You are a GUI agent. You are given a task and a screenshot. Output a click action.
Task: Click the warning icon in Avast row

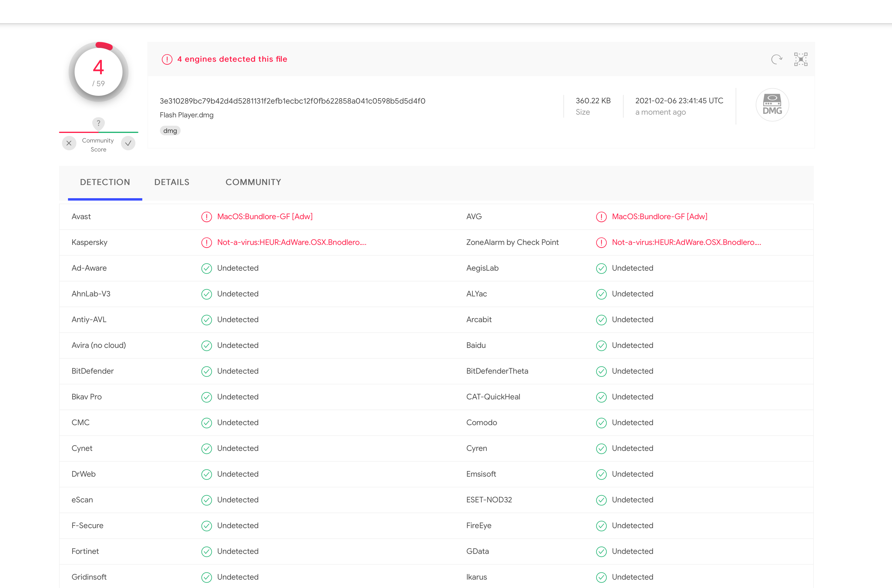tap(207, 217)
